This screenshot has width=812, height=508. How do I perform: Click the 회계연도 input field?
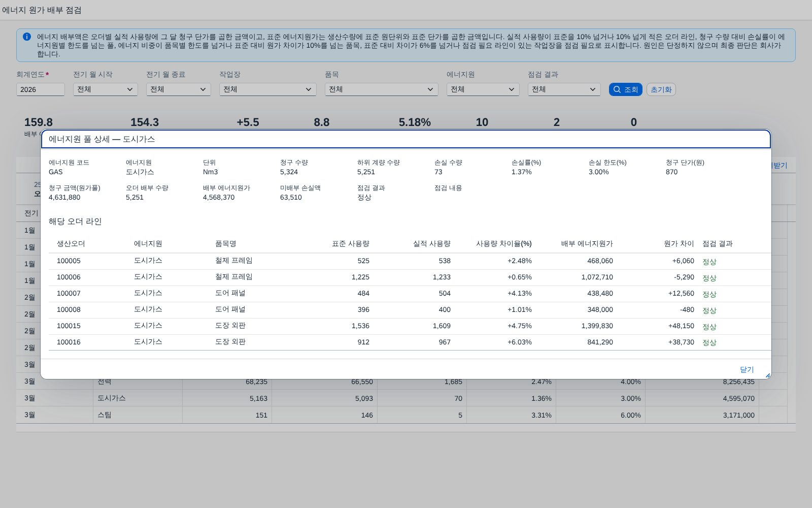[x=41, y=89]
